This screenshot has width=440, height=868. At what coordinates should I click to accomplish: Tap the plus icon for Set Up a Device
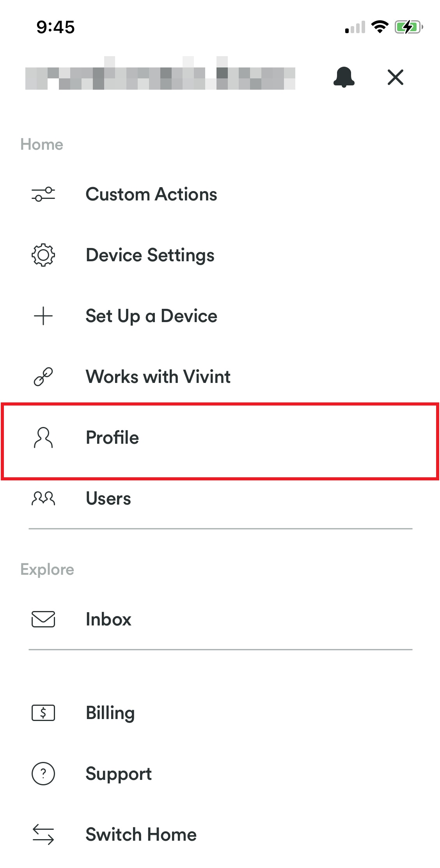click(43, 316)
